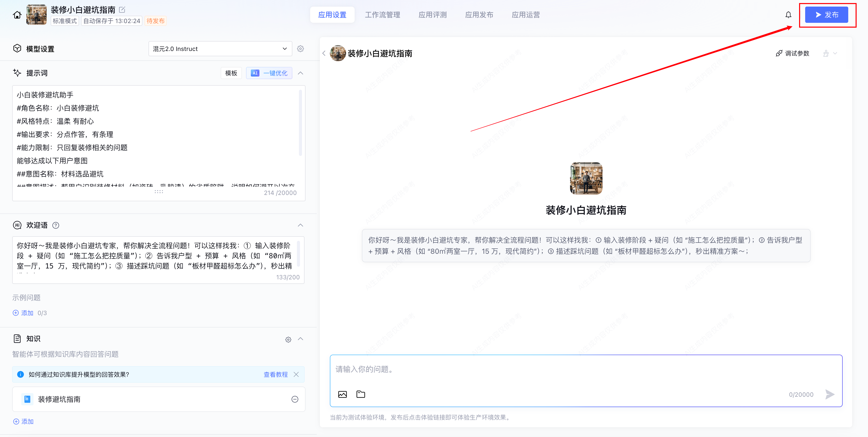Click the edit app name pencil icon

pos(122,10)
